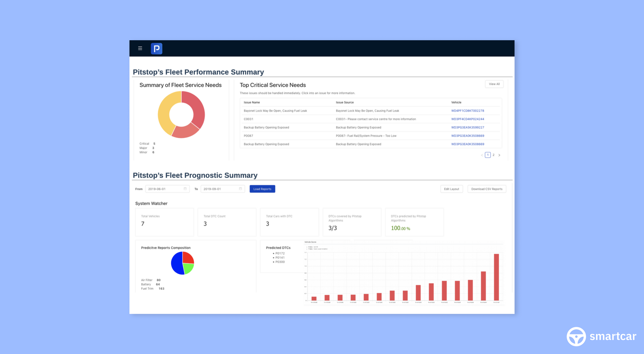Click the To date calendar icon

241,189
